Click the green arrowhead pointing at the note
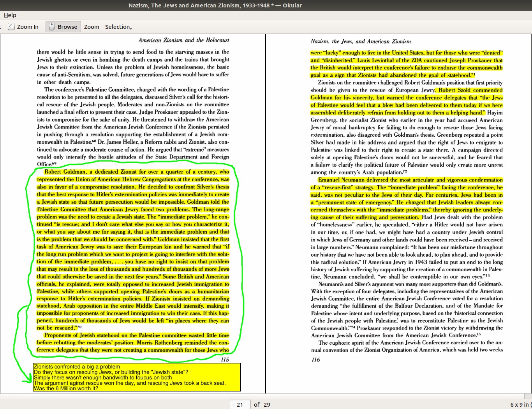Image resolution: width=532 pixels, height=409 pixels. click(28, 379)
